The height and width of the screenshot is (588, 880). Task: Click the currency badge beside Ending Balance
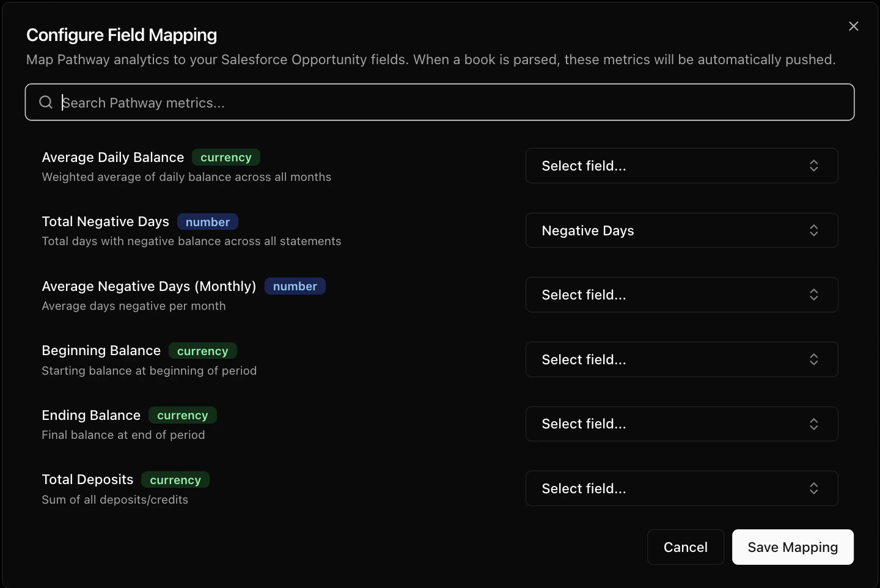[x=183, y=415]
